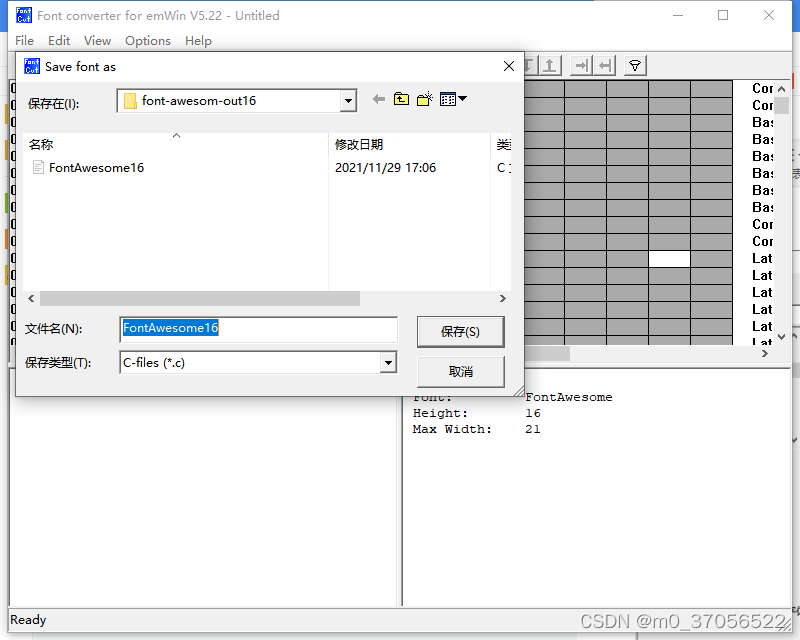Go back using the gray arrow in Save dialog
This screenshot has width=800, height=640.
click(379, 99)
